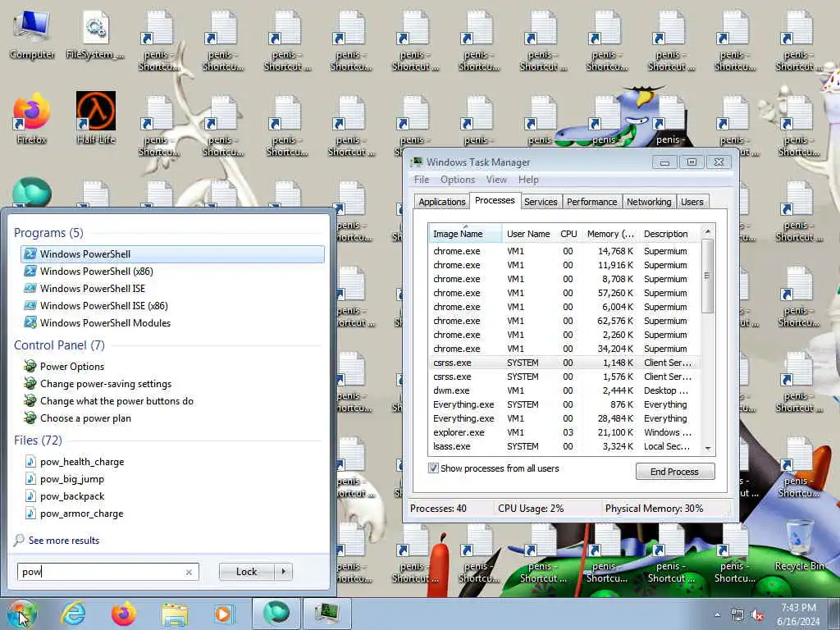Sort processes by Memory column header
Image resolution: width=840 pixels, height=630 pixels.
[x=610, y=234]
